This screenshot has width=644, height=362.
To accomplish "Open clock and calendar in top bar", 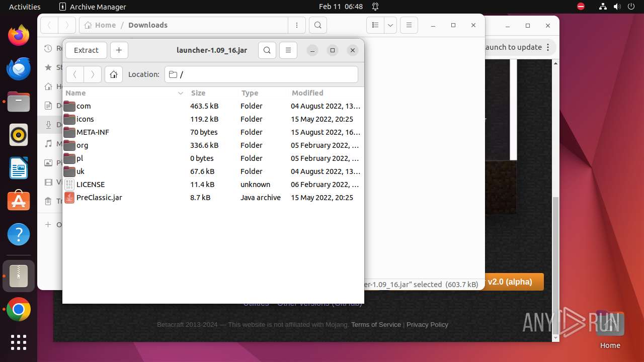I will click(341, 7).
